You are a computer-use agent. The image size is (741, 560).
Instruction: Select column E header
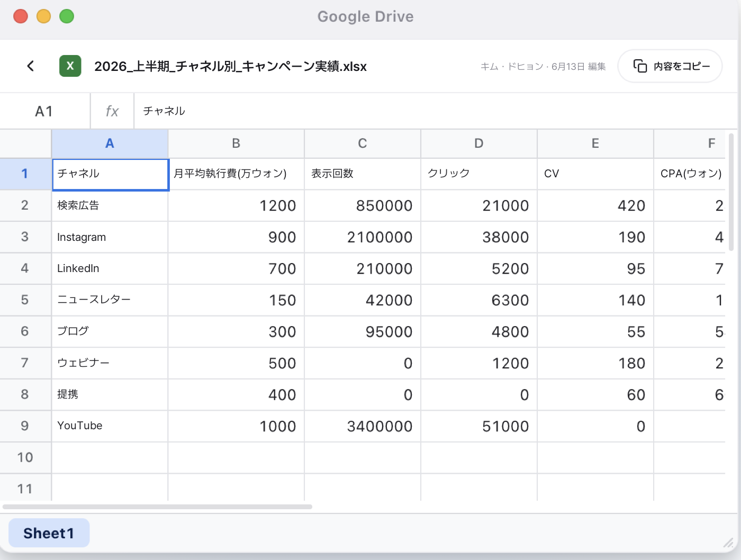(x=595, y=143)
